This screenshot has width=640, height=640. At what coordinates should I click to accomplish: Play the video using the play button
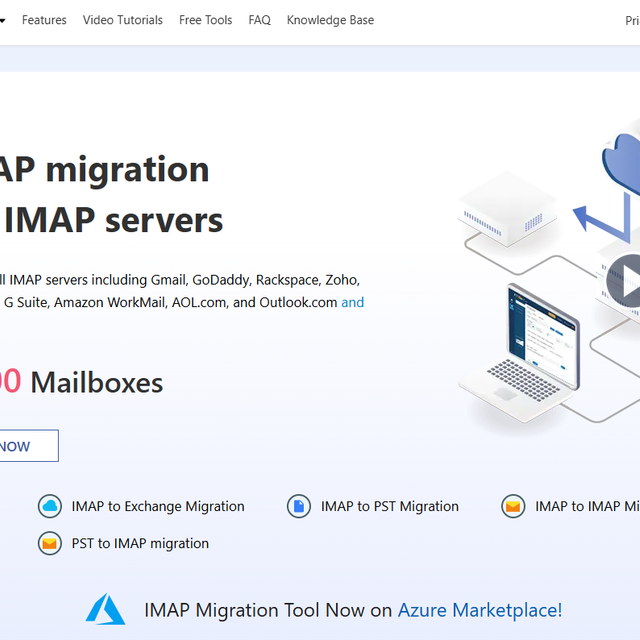(624, 280)
